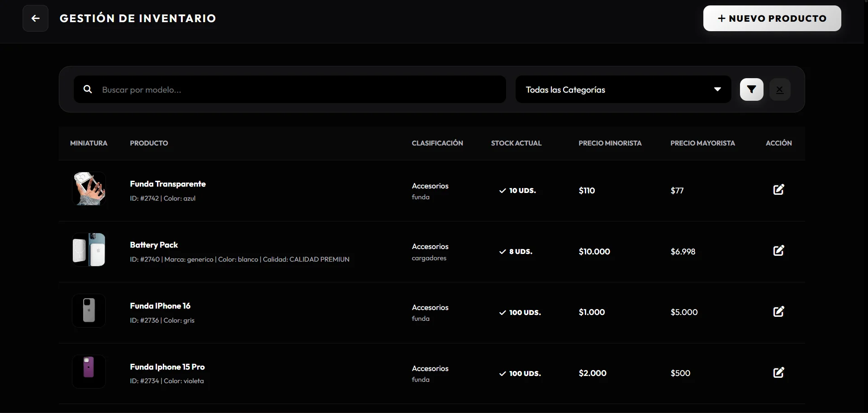Open the Funda Transparente thumbnail
Image resolution: width=868 pixels, height=413 pixels.
point(89,189)
